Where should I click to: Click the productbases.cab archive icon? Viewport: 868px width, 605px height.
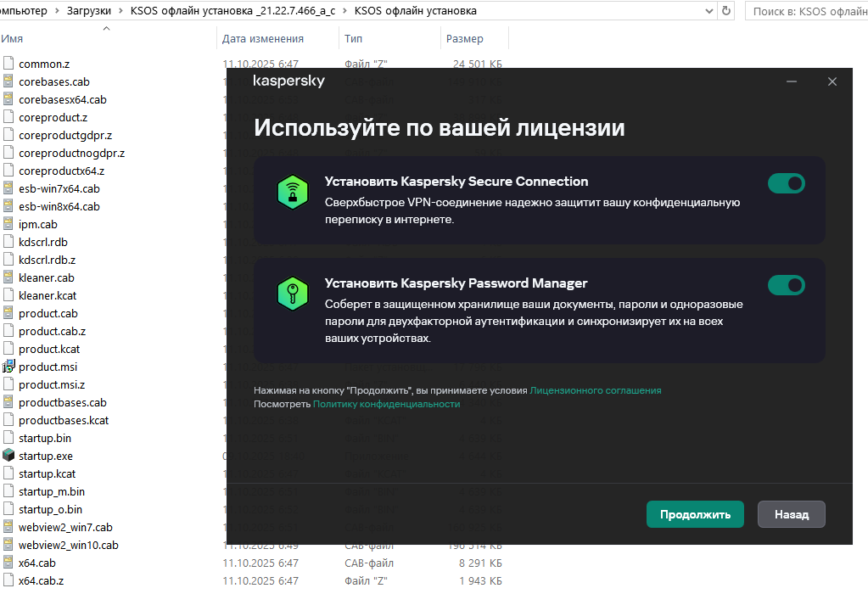(8, 402)
